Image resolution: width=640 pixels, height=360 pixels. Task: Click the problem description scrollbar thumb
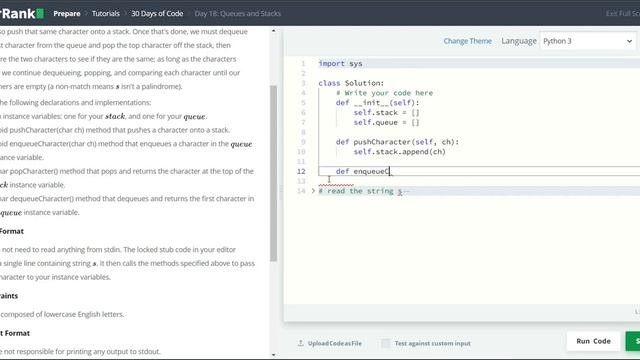tap(273, 173)
